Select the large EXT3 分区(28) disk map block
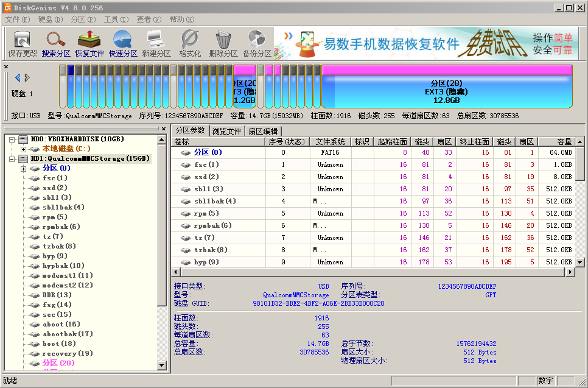 point(446,91)
